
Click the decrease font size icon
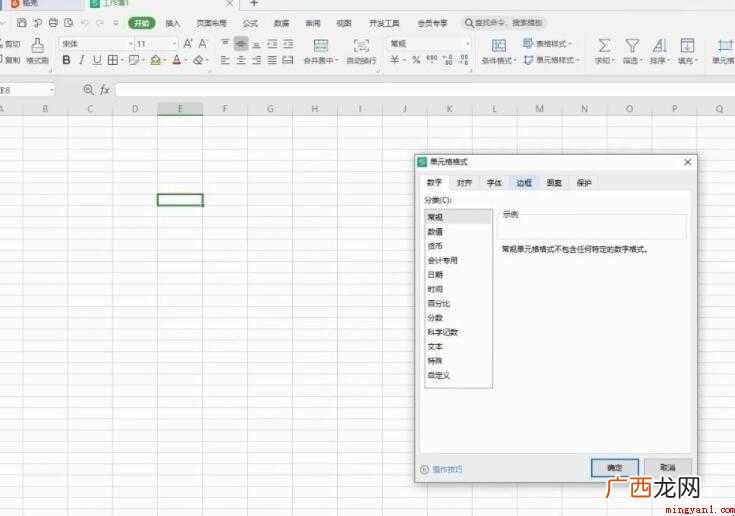[202, 44]
